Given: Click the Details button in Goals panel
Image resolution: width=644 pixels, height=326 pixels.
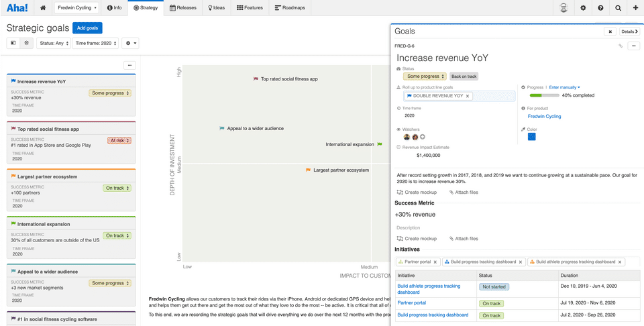Looking at the screenshot, I should 630,32.
